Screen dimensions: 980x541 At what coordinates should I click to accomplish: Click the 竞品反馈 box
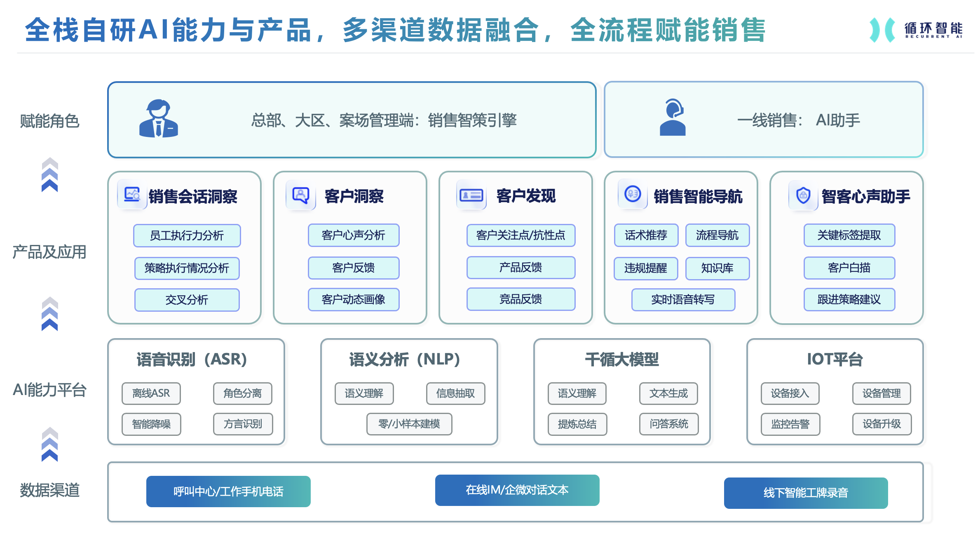[521, 299]
